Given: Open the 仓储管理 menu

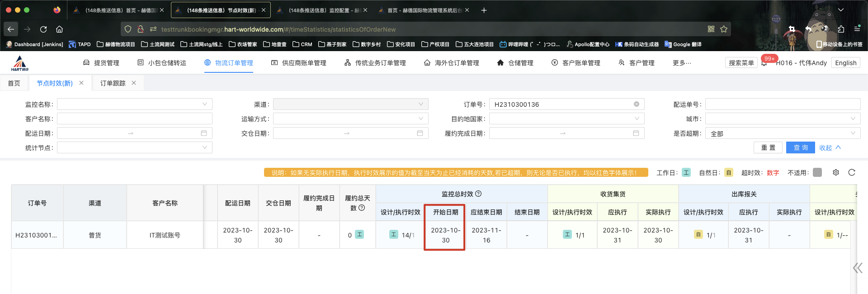Looking at the screenshot, I should (x=515, y=63).
